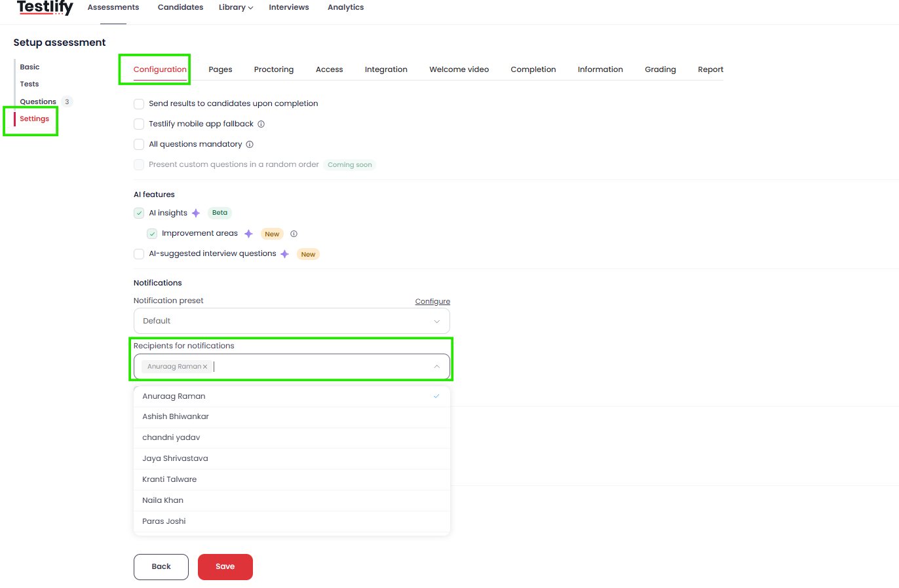Open Assessments in top navigation
The width and height of the screenshot is (899, 588).
tap(113, 7)
